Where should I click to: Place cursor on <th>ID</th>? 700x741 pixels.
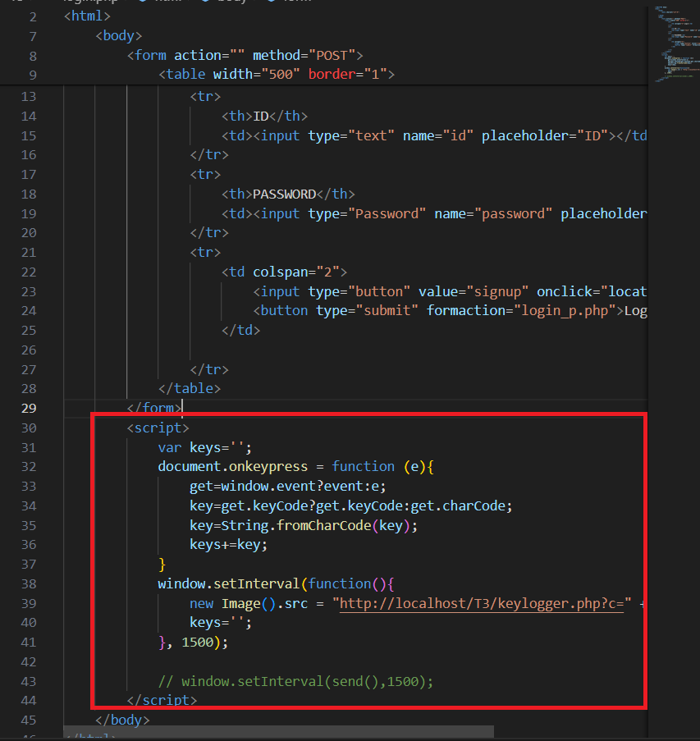(x=265, y=117)
